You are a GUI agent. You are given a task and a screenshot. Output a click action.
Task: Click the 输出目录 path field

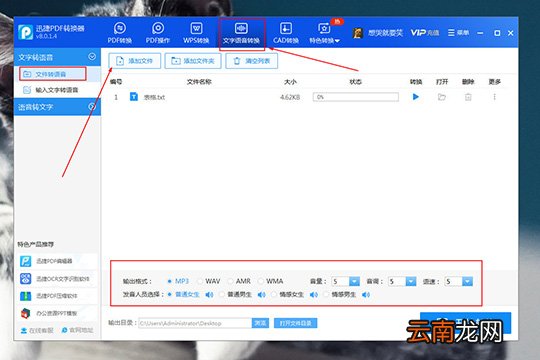195,323
